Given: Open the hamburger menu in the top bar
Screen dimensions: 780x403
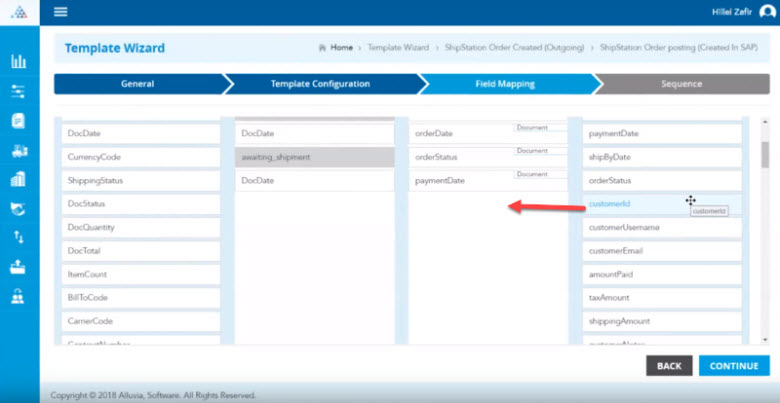Looking at the screenshot, I should tap(60, 12).
